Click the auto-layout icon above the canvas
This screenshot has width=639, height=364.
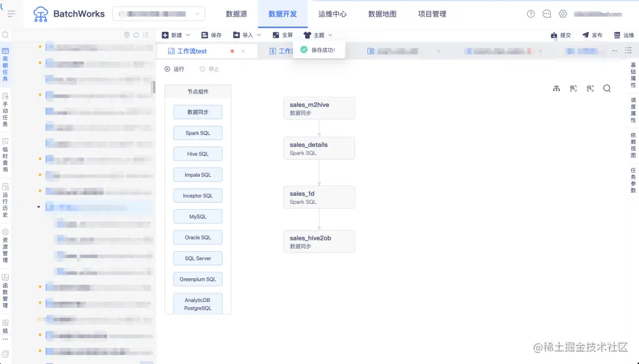[556, 88]
